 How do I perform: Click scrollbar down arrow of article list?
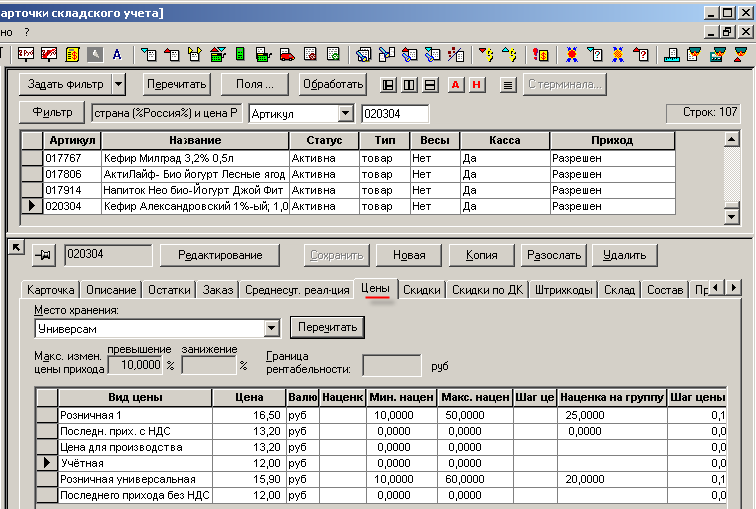[731, 217]
